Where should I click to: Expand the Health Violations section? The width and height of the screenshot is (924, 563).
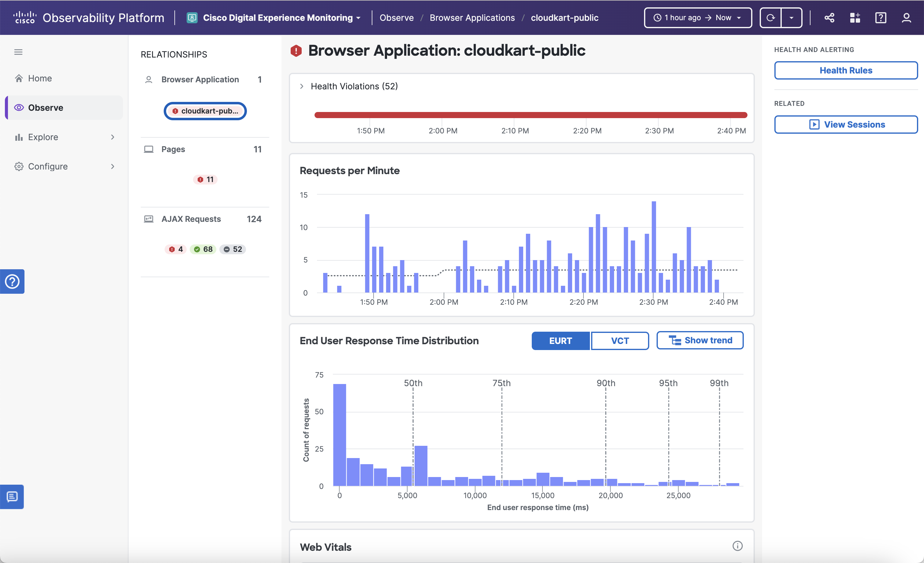(x=301, y=86)
